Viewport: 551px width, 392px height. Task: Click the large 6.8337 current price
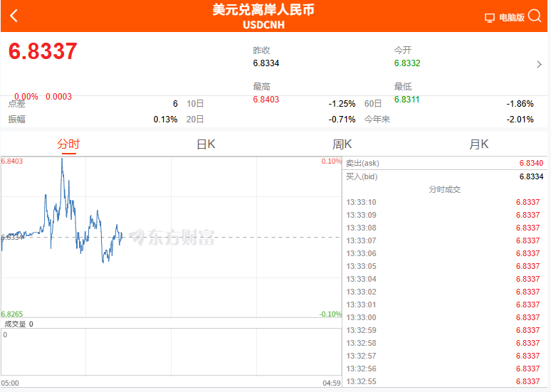[x=43, y=52]
